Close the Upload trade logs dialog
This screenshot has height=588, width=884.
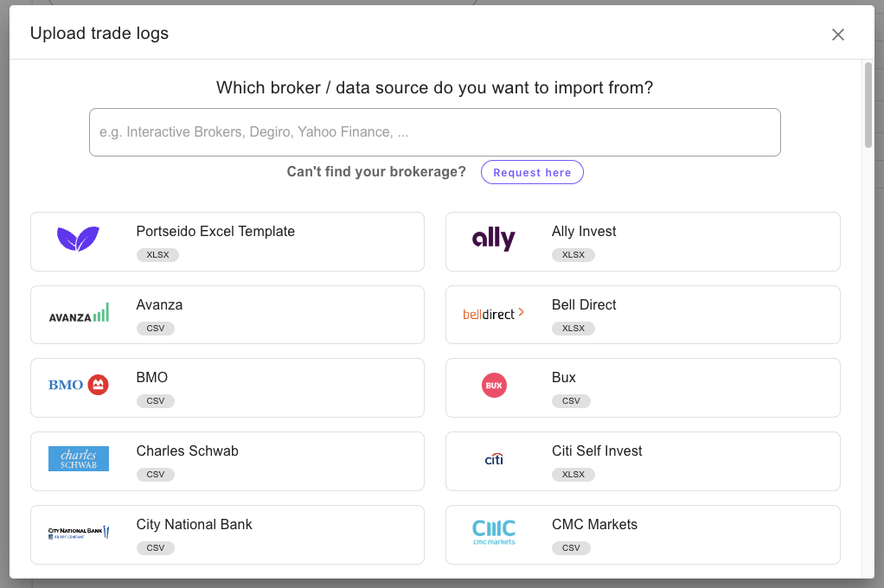point(837,35)
